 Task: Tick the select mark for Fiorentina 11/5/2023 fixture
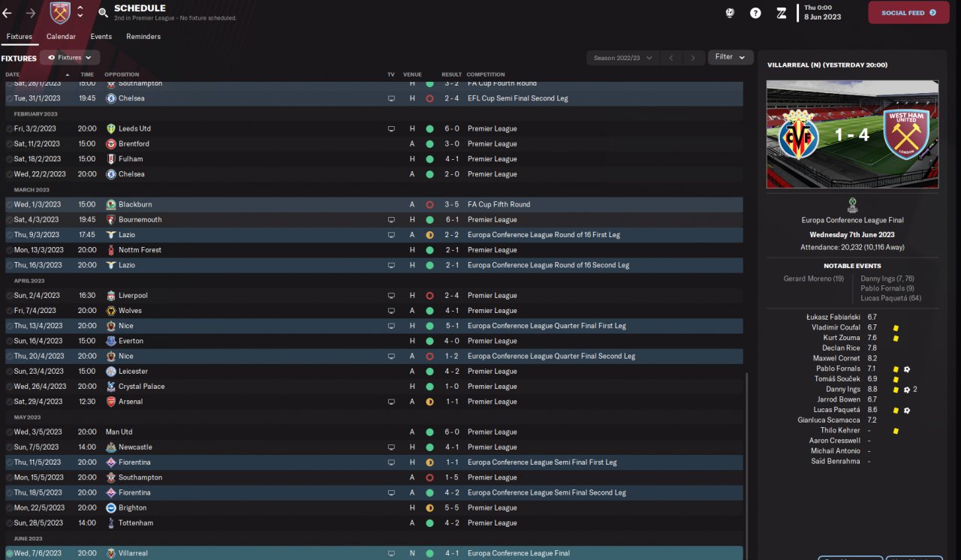pyautogui.click(x=9, y=462)
